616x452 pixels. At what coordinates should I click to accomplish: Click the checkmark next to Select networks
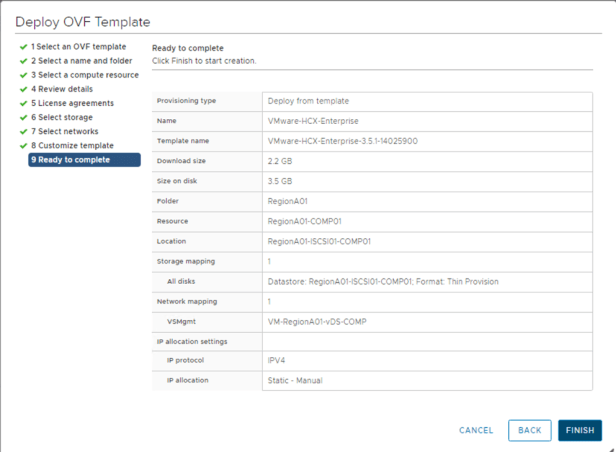[23, 131]
